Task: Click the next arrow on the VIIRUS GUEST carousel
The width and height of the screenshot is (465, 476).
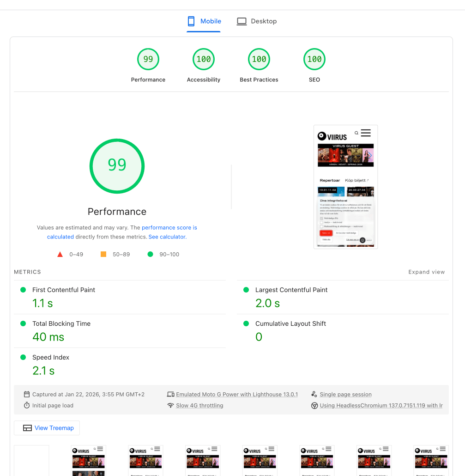Action: coord(370,155)
